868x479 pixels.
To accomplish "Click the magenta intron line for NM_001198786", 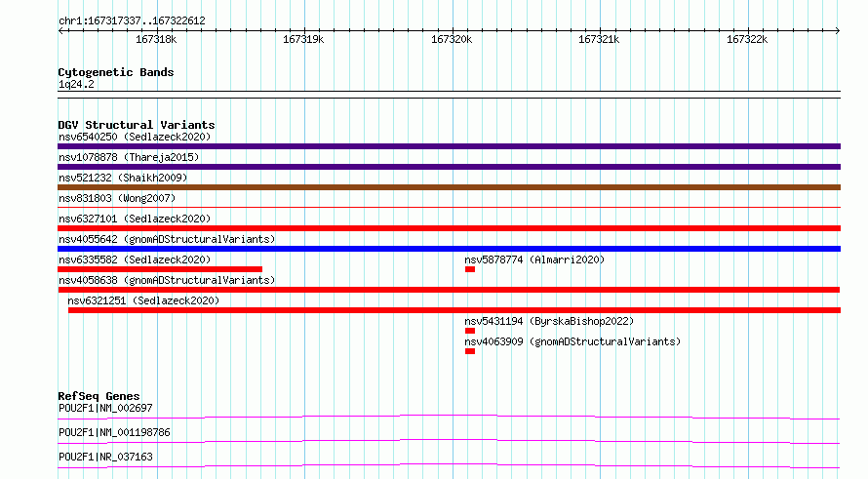I will click(449, 441).
